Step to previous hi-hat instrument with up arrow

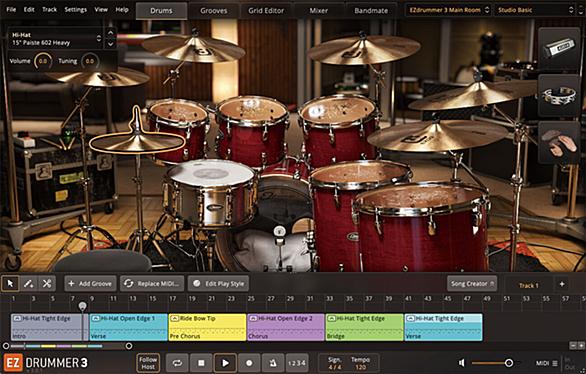pyautogui.click(x=111, y=33)
